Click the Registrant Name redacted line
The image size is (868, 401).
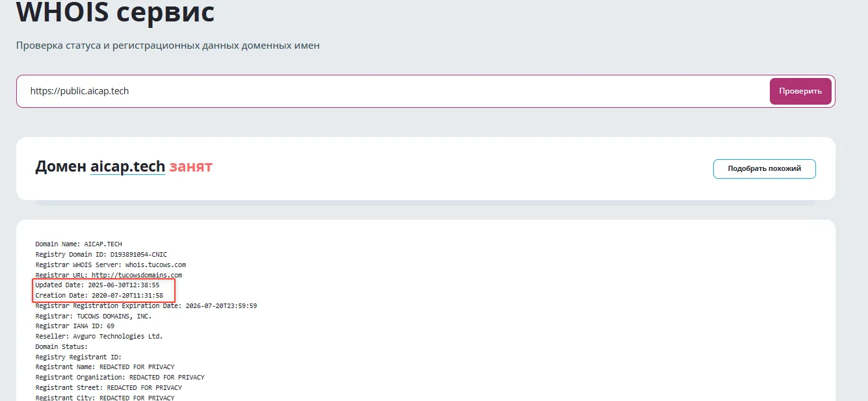(105, 367)
